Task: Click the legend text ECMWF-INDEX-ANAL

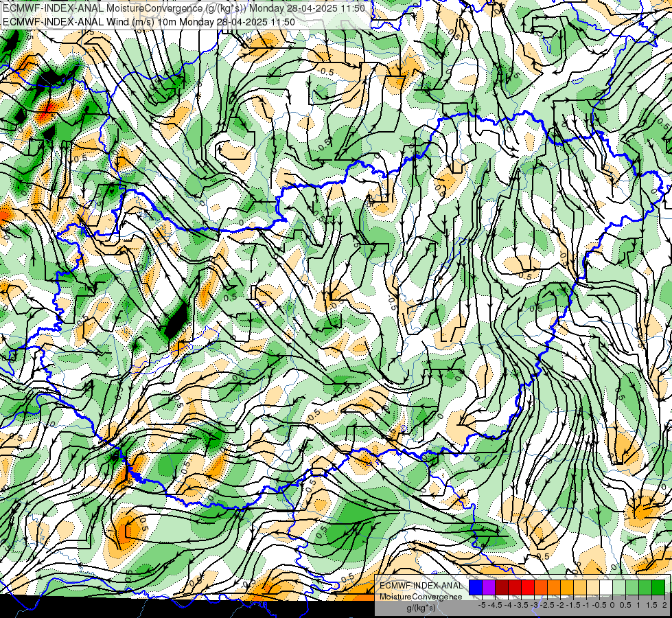Action: click(x=421, y=586)
